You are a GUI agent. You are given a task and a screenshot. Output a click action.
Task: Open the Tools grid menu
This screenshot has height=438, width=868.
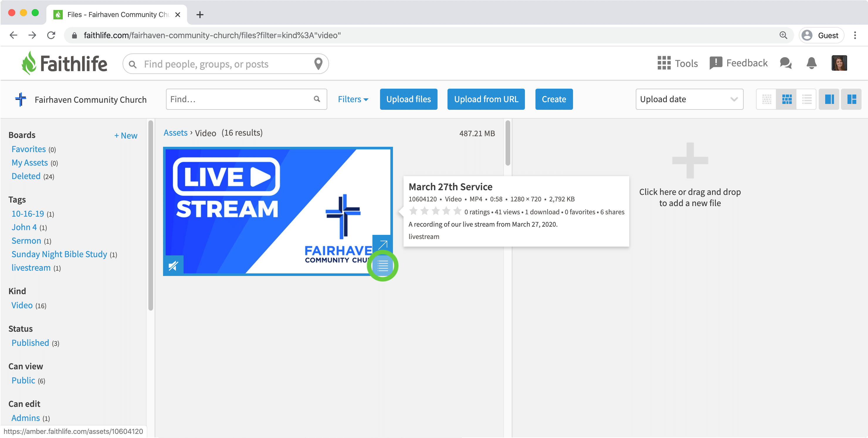[x=677, y=63]
